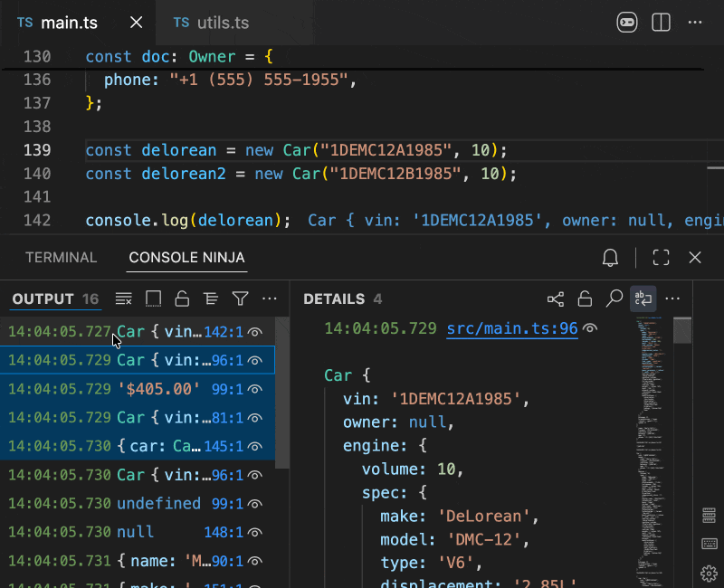The width and height of the screenshot is (724, 588).
Task: Click the Console Ninja icon in editor title
Action: click(627, 23)
